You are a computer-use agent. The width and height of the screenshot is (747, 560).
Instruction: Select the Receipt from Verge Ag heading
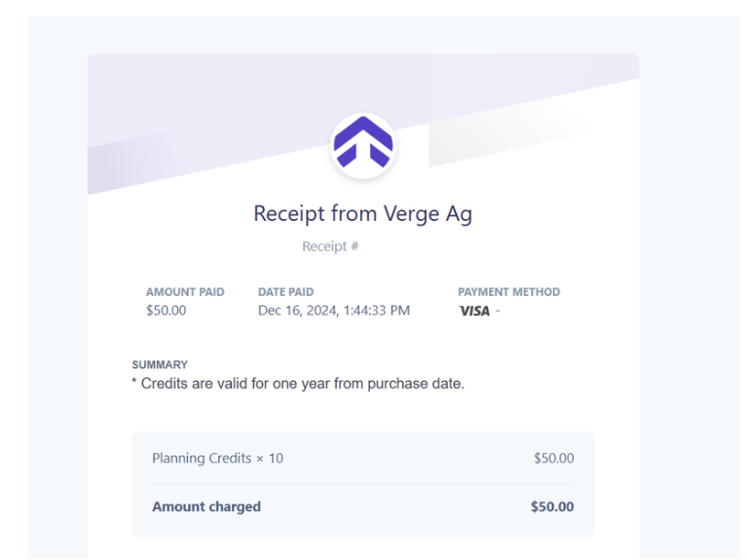click(363, 213)
